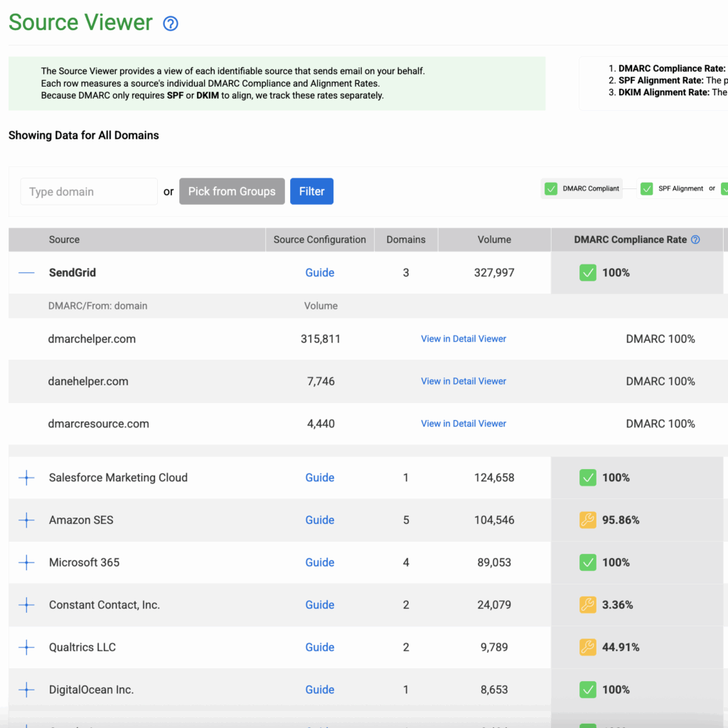Screen dimensions: 728x728
Task: Click the DMARC Compliance Rate help icon
Action: click(695, 240)
